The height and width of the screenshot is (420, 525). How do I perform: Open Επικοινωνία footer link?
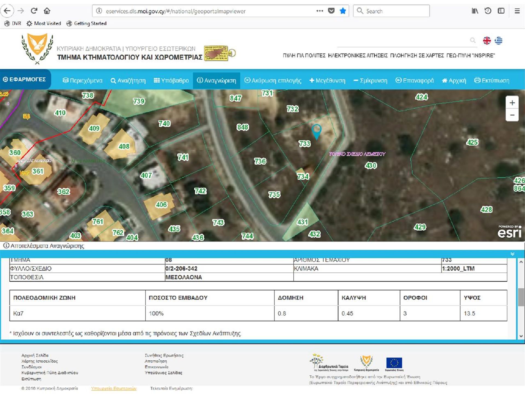pyautogui.click(x=156, y=367)
